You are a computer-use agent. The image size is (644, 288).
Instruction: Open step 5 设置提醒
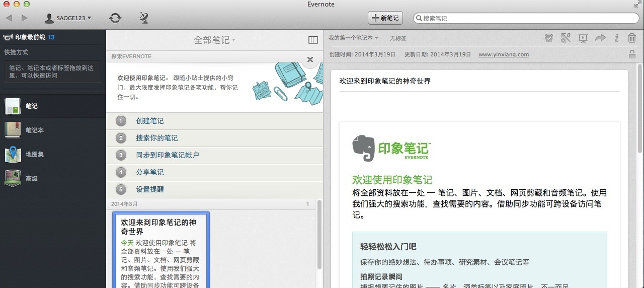(x=214, y=189)
